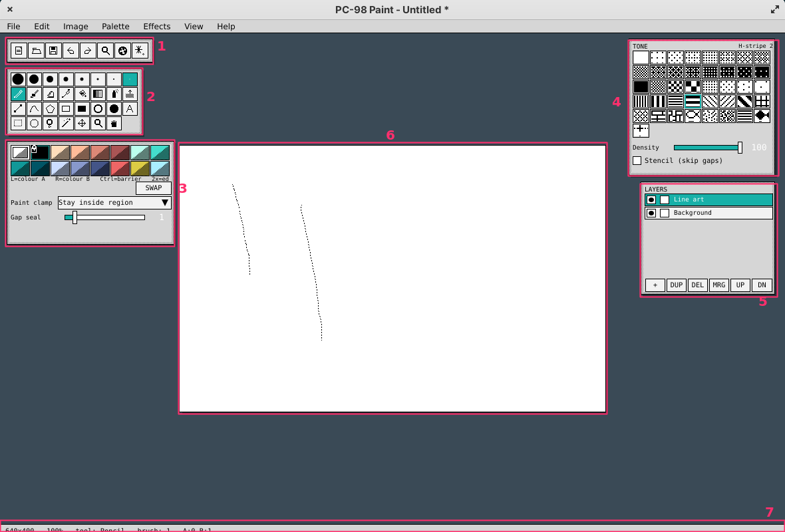
Task: Select the Move tool
Action: [82, 123]
